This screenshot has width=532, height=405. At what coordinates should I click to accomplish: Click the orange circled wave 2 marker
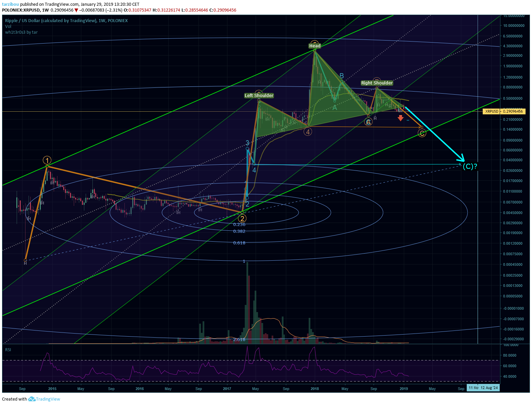(x=242, y=218)
